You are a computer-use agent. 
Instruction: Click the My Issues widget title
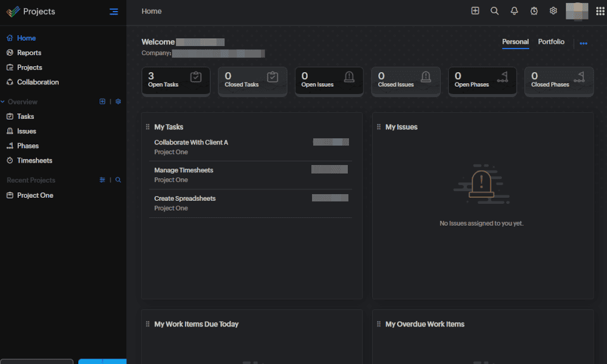point(401,127)
